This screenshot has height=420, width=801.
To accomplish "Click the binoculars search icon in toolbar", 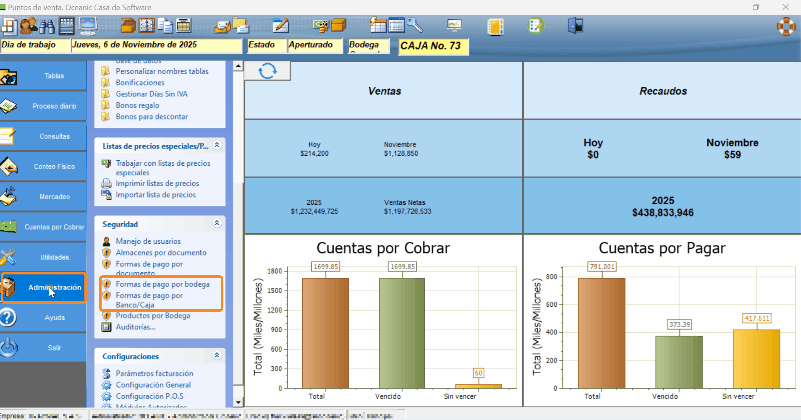I will [47, 26].
